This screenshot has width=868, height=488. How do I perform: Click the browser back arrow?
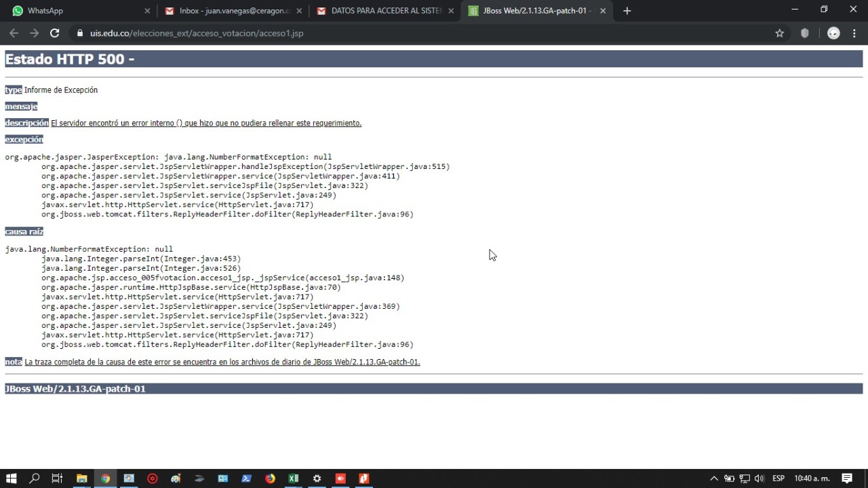pos(14,33)
